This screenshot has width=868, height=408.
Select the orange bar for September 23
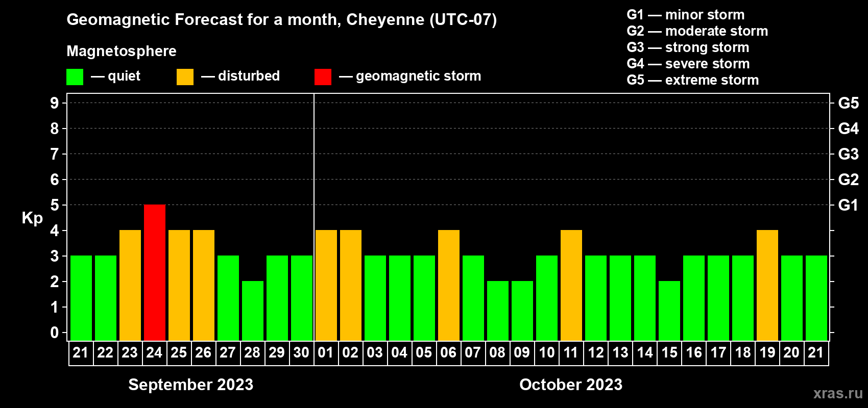130,286
